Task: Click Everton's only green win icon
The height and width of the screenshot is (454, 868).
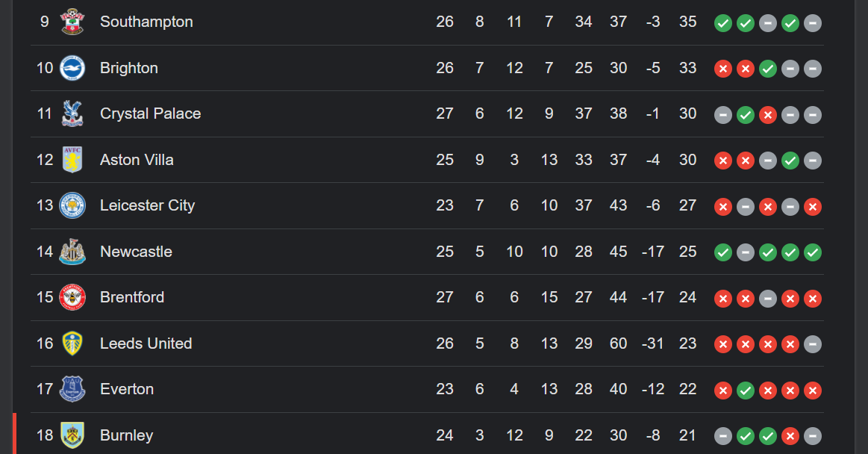Action: point(745,391)
